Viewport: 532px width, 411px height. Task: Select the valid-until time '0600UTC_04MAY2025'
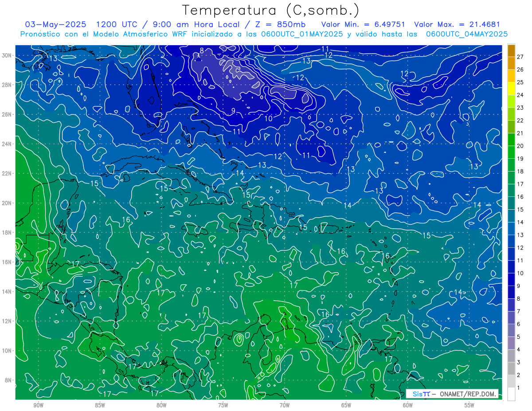[467, 34]
